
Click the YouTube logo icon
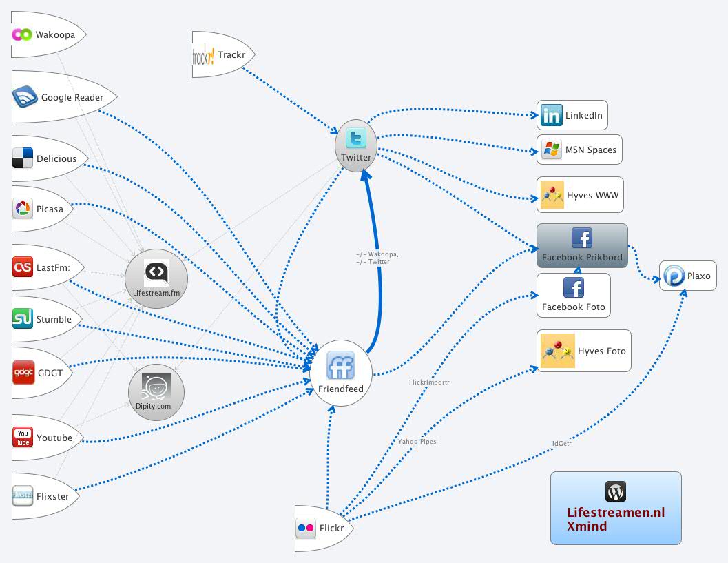pos(23,437)
